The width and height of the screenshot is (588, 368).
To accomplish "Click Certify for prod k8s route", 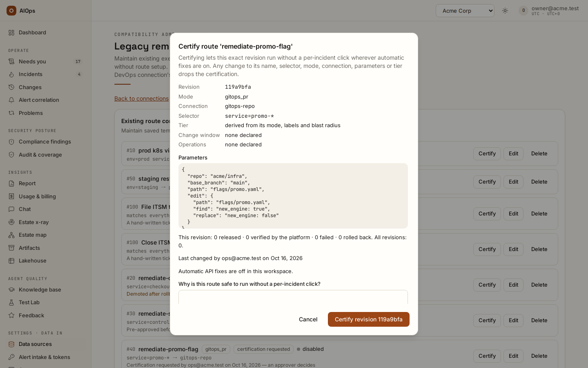I will [x=487, y=154].
